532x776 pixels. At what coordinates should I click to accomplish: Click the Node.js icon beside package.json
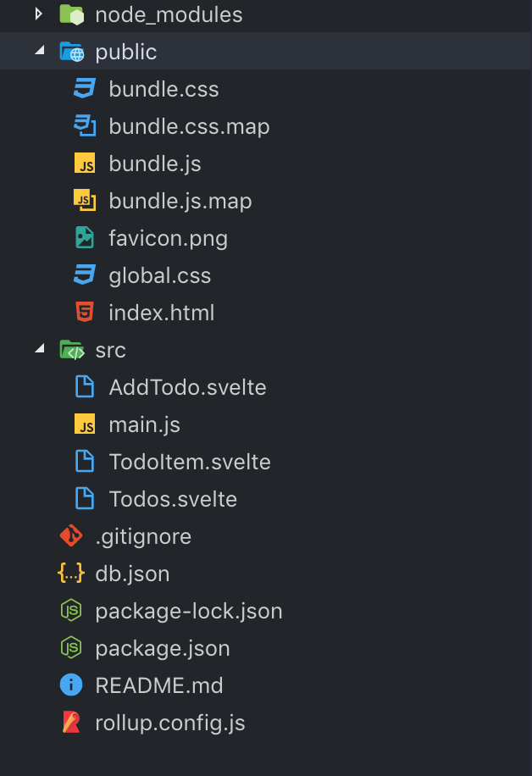click(71, 648)
